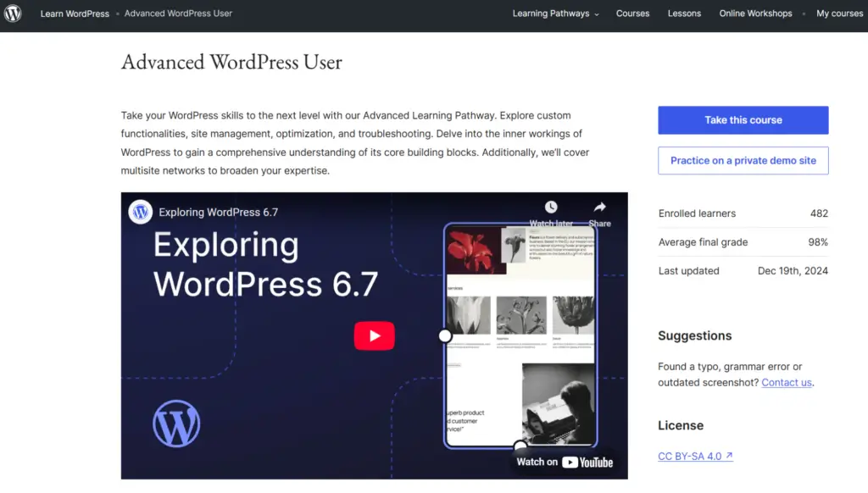
Task: Click the WordPress logo in the site header
Action: [x=14, y=14]
